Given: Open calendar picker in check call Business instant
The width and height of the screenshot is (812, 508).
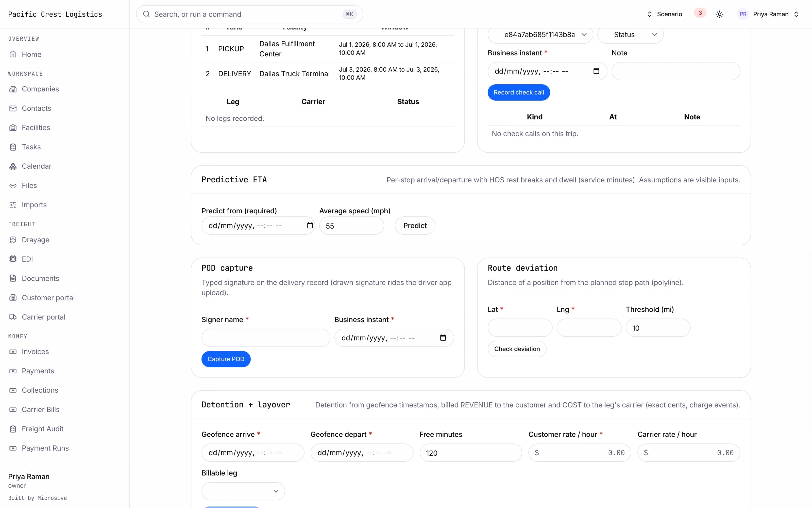Looking at the screenshot, I should (596, 71).
